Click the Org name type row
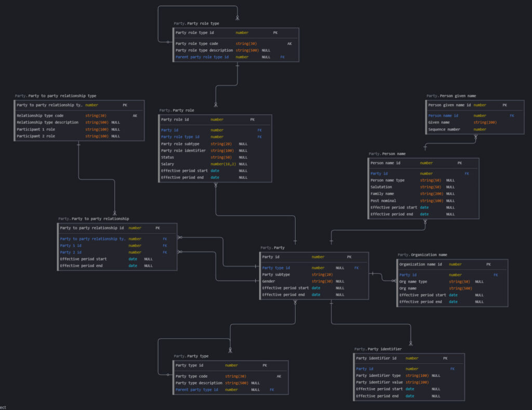Image resolution: width=532 pixels, height=410 pixels. point(413,282)
